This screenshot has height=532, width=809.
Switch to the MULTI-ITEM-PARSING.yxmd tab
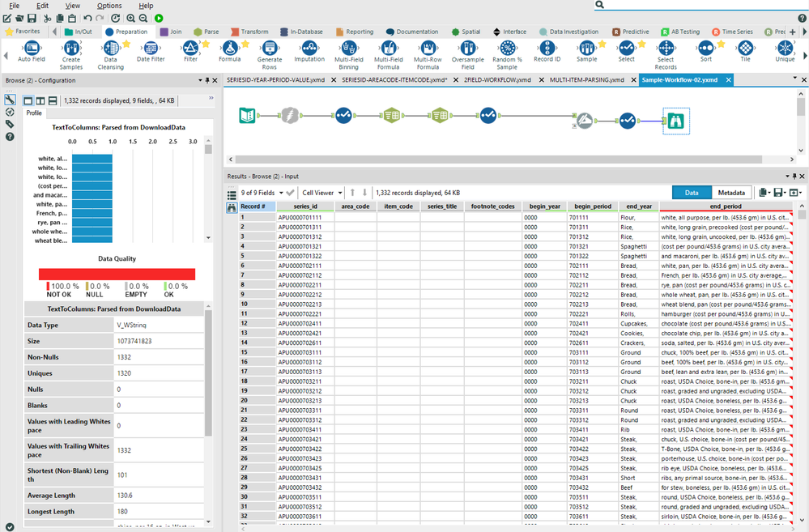click(x=586, y=80)
